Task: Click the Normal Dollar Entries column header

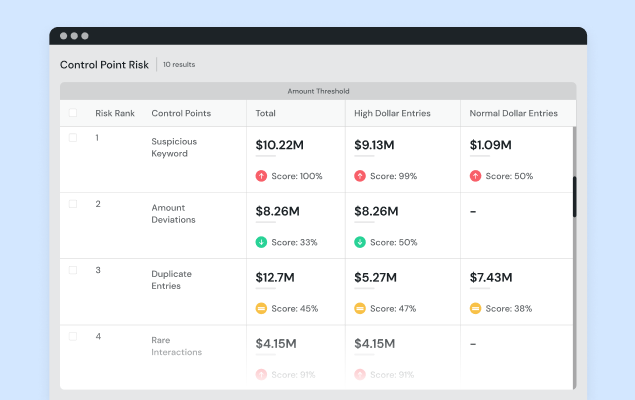Action: (514, 113)
